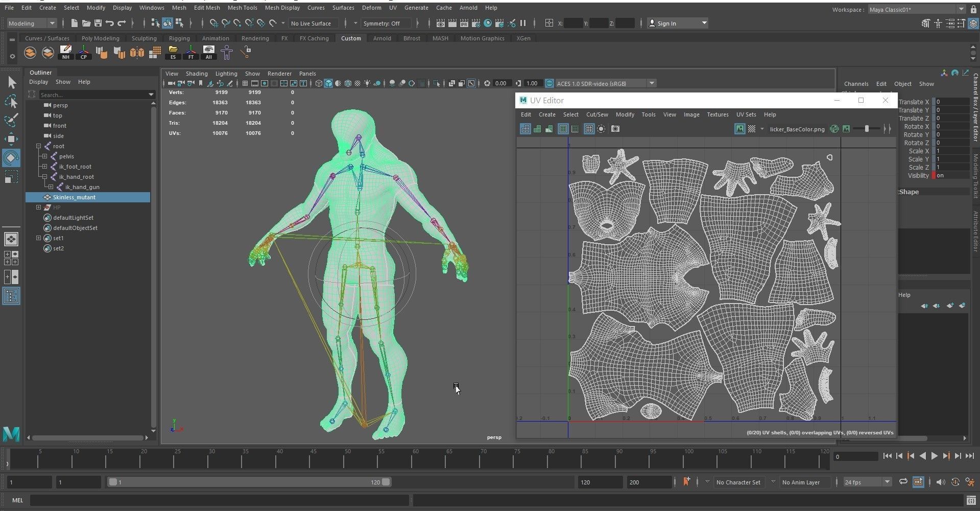Click the Redo arrow icon
Viewport: 980px width, 511px height.
pos(121,23)
